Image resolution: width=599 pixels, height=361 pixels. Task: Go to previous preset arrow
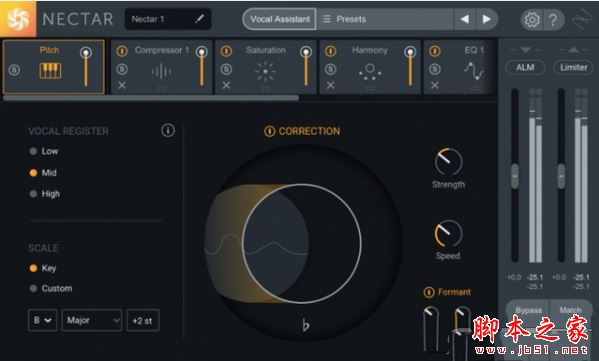coord(465,19)
